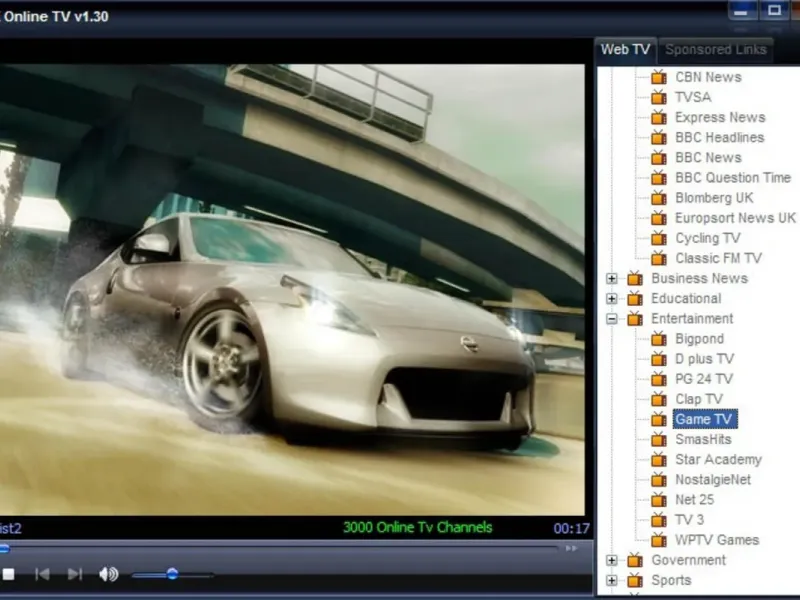This screenshot has height=600, width=800.
Task: Adjust the volume slider handle
Action: pyautogui.click(x=172, y=574)
